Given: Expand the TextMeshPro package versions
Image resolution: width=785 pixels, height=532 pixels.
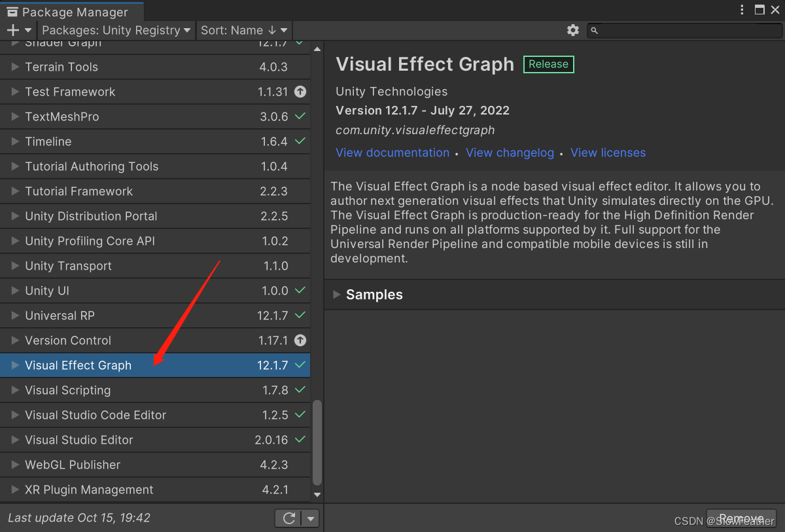Looking at the screenshot, I should [15, 116].
